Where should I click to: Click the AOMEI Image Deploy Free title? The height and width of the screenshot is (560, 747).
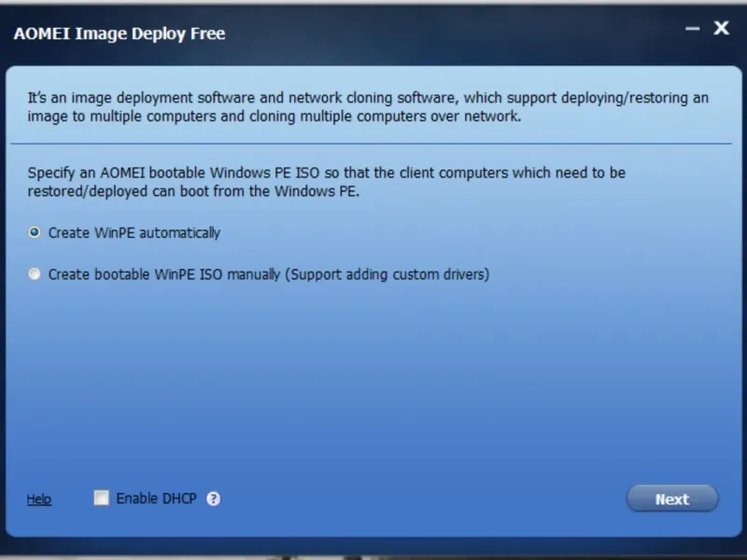click(x=120, y=34)
